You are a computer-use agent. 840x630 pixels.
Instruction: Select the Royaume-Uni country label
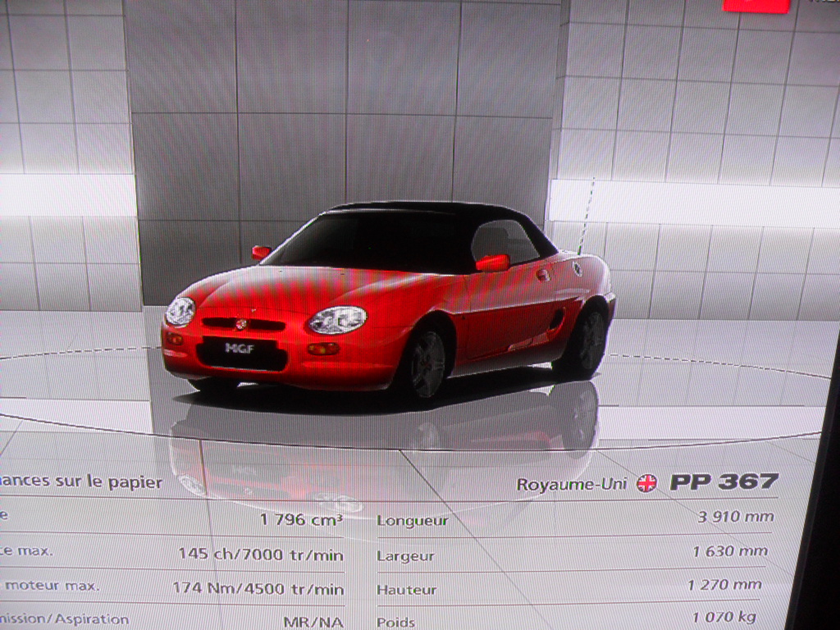click(572, 484)
